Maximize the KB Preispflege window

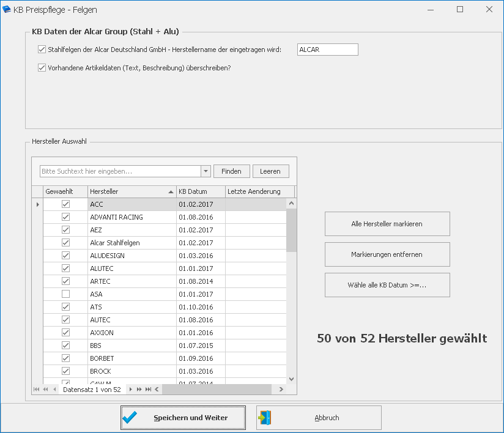click(x=460, y=9)
